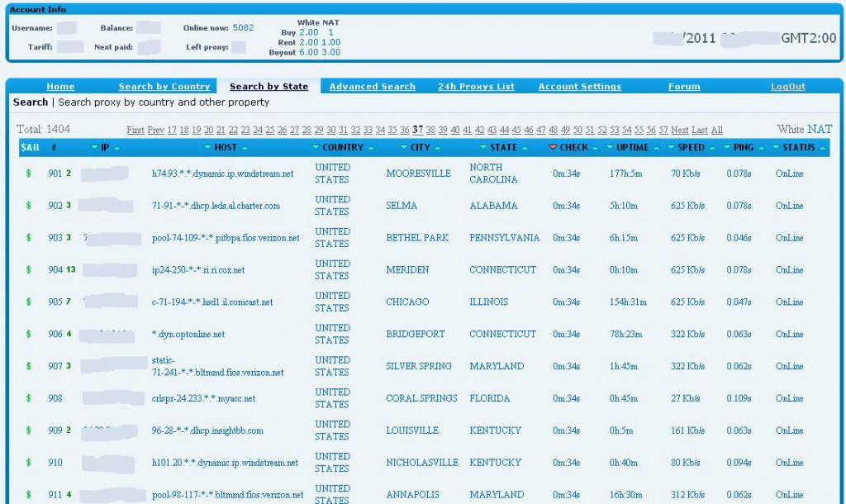Click the Online now value 5082
This screenshot has height=504, width=846.
(244, 27)
